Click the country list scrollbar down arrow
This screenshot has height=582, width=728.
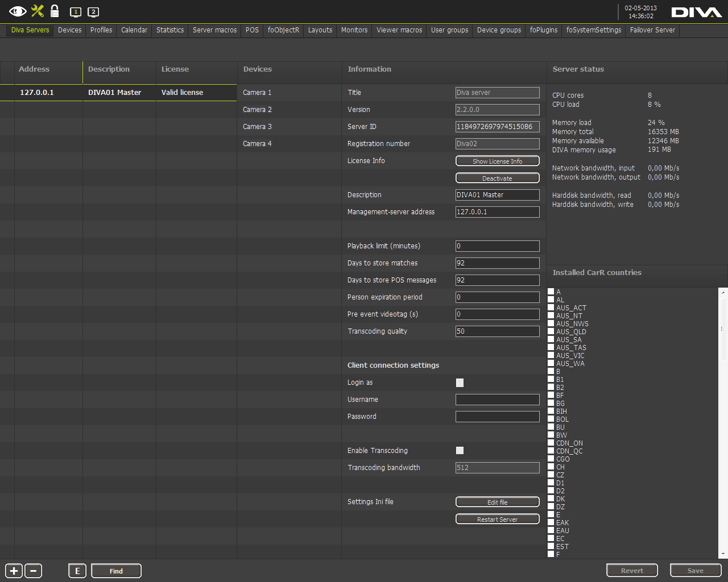coord(723,553)
